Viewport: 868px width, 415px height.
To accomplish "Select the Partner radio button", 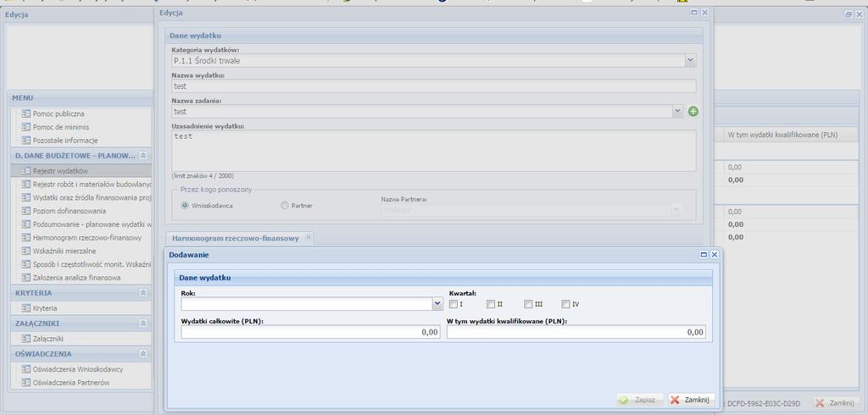I will point(285,205).
